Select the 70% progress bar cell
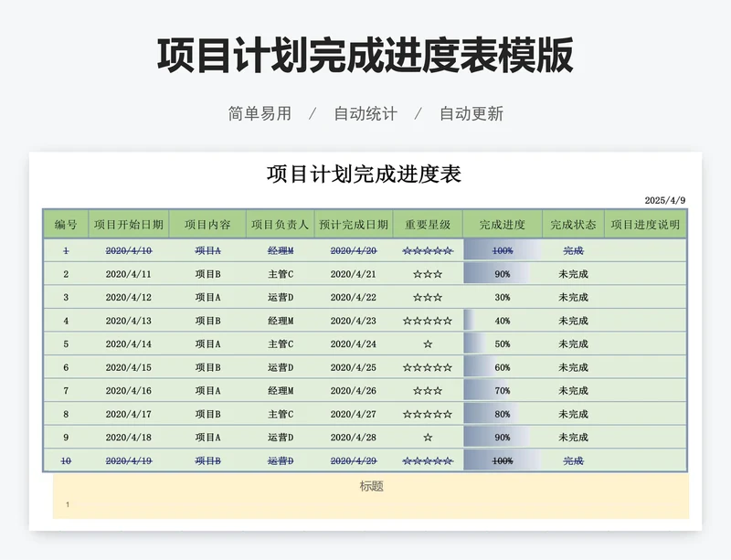 click(x=503, y=391)
